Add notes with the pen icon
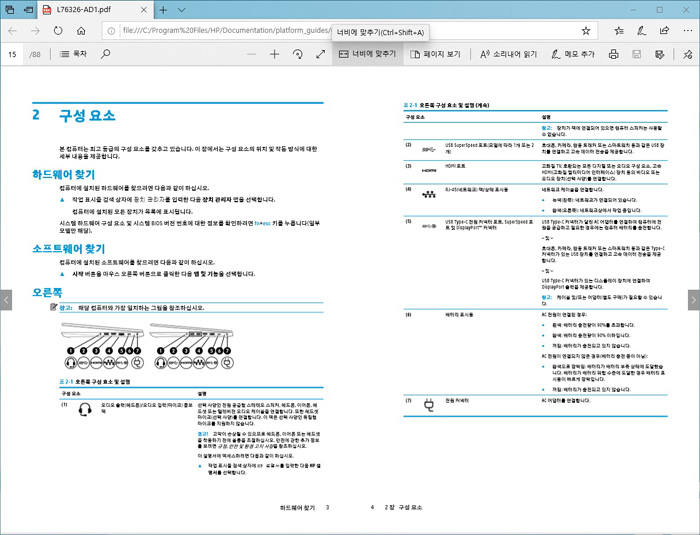Image resolution: width=700 pixels, height=535 pixels. coord(641,31)
